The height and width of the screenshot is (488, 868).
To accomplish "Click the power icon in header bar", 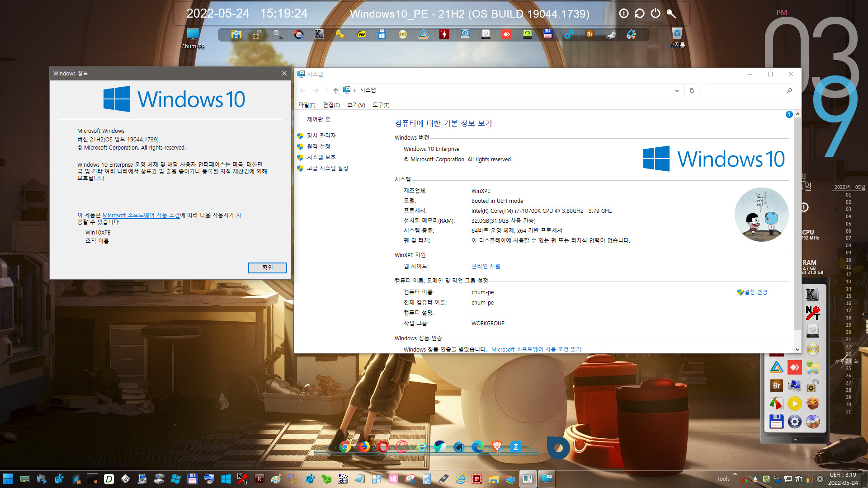I will pyautogui.click(x=656, y=14).
